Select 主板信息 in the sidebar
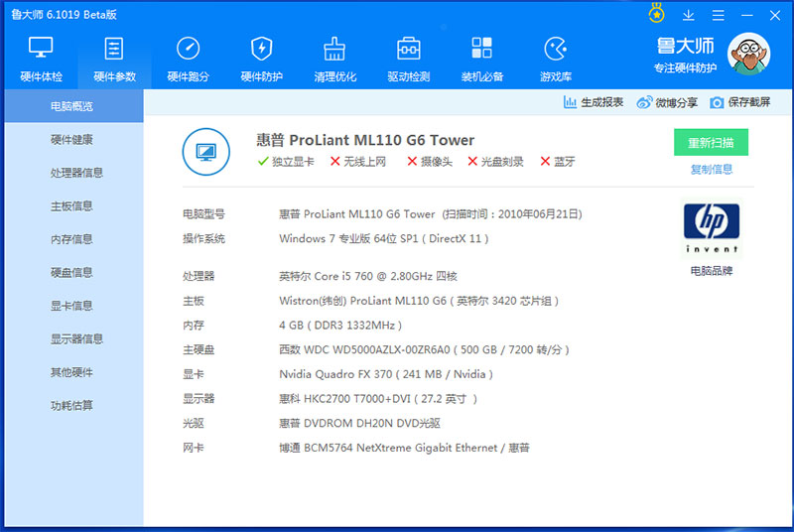The height and width of the screenshot is (532, 794). [73, 206]
